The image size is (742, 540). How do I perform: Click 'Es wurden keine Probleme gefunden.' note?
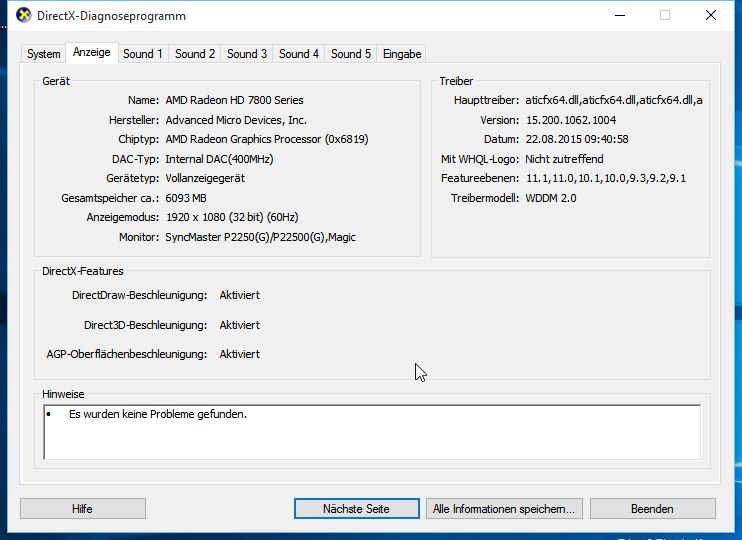(158, 414)
